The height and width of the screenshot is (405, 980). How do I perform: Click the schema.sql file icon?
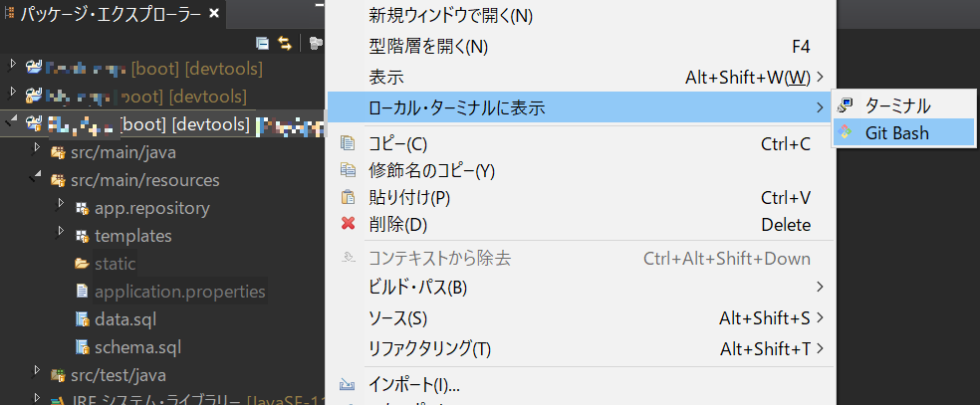click(x=82, y=347)
